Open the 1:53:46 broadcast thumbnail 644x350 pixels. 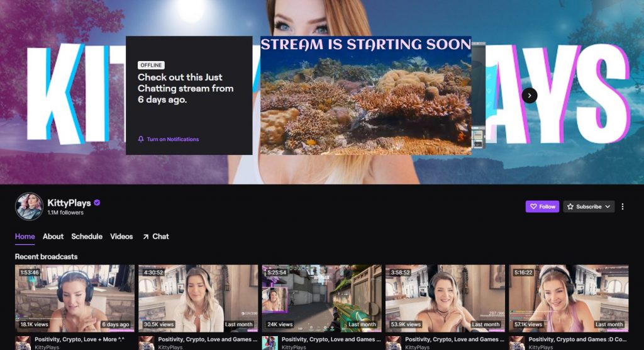[75, 298]
